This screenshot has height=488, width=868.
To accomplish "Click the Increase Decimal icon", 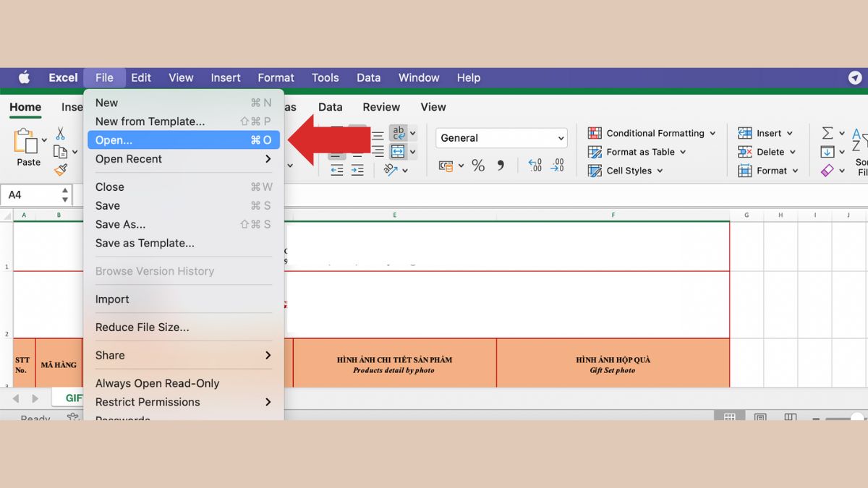I will [535, 165].
